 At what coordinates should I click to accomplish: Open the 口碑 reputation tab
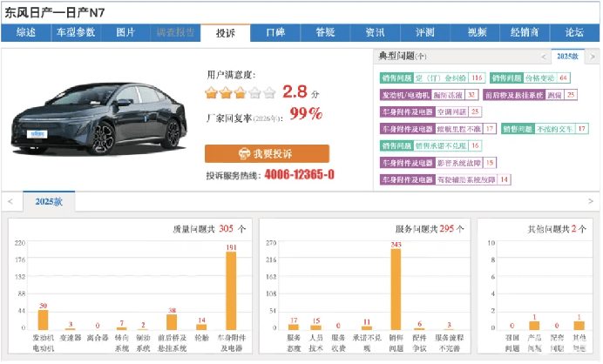(275, 33)
